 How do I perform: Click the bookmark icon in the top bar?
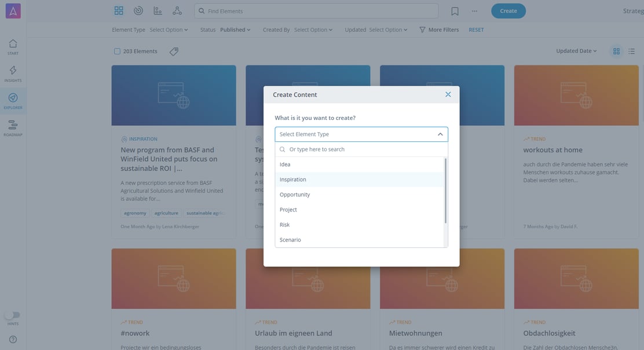(455, 10)
